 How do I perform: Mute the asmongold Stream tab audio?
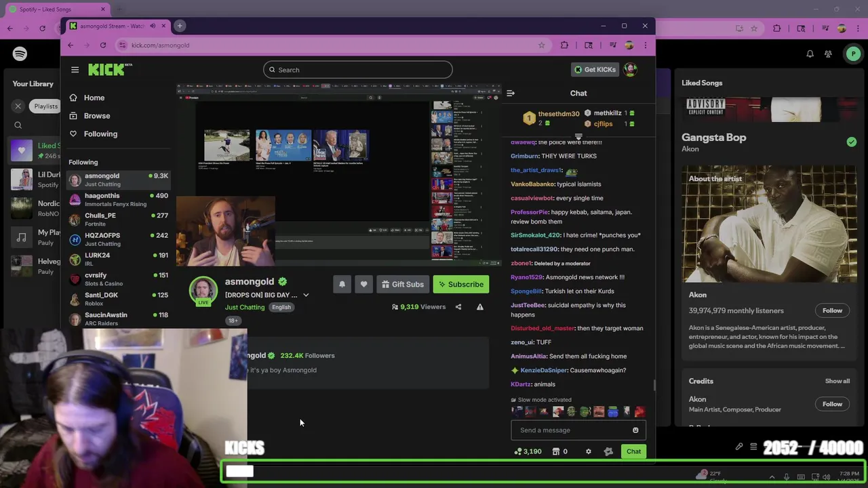tap(153, 26)
